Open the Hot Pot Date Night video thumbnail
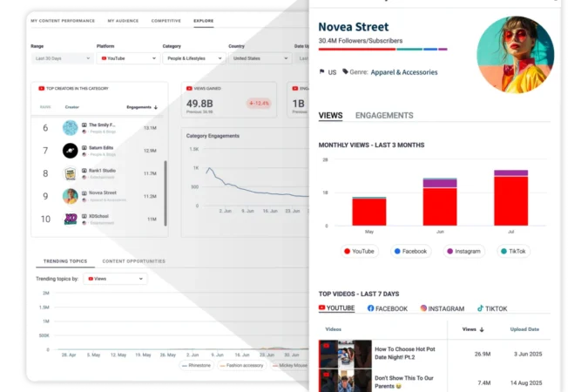This screenshot has height=392, width=588. pyautogui.click(x=345, y=354)
